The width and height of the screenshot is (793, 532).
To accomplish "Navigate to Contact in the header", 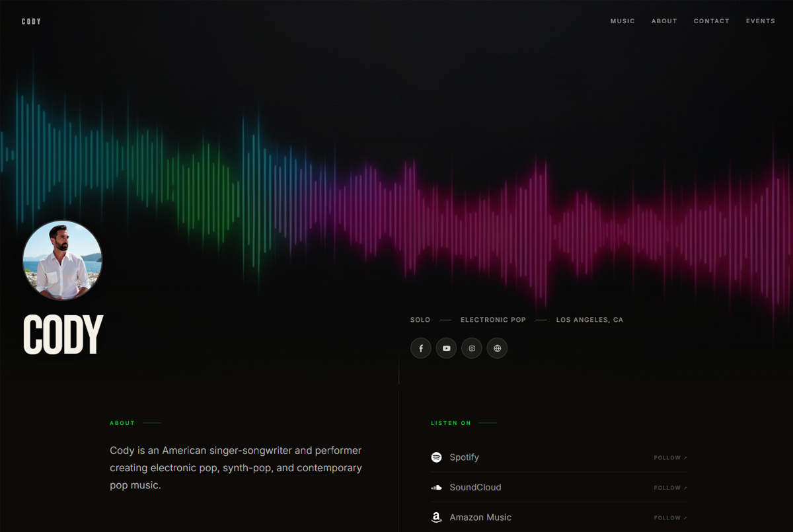I will click(712, 21).
